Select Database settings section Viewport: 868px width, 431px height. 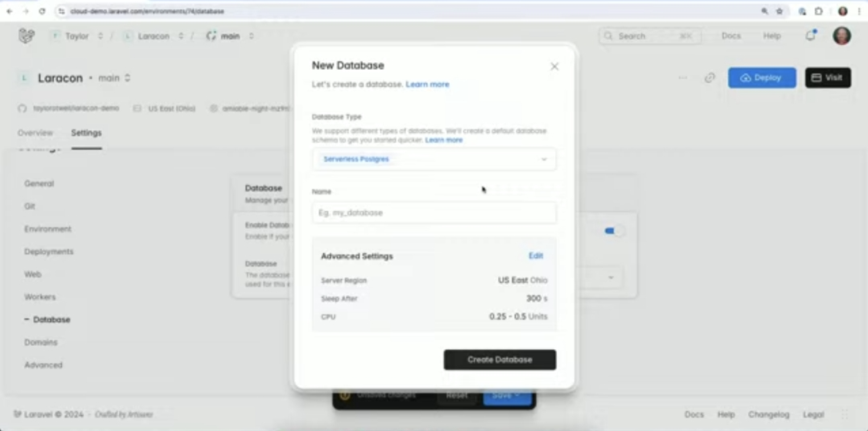[52, 320]
